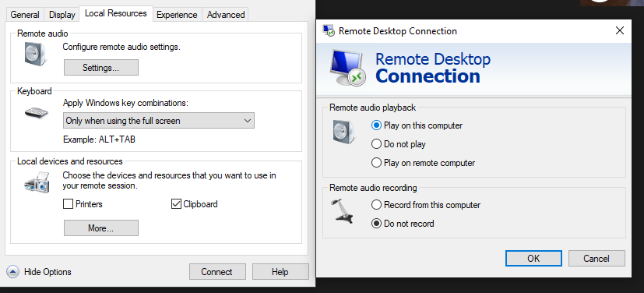Open the Experience tab
Image resolution: width=644 pixels, height=293 pixels.
tap(177, 14)
